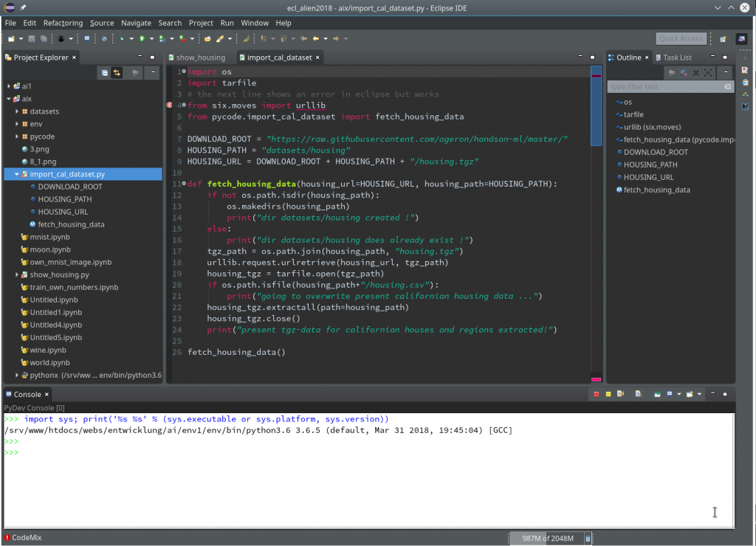
Task: Save the current file using the toolbar icon
Action: click(x=32, y=38)
